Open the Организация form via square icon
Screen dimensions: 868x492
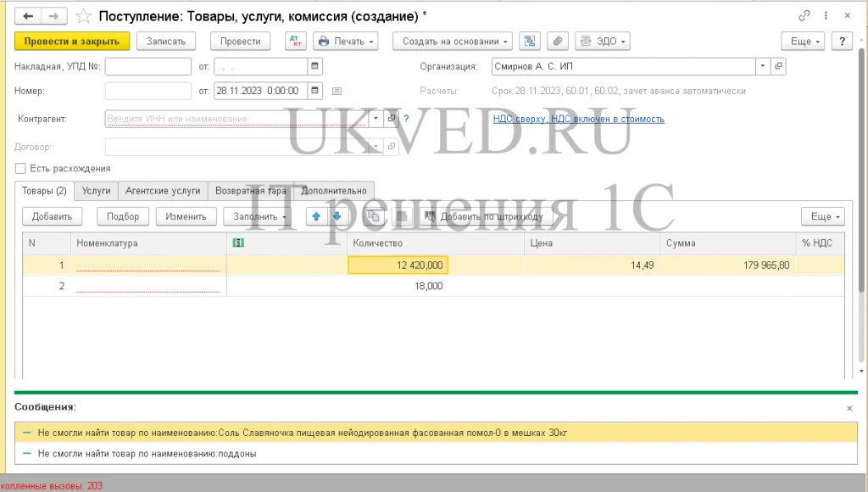click(778, 66)
